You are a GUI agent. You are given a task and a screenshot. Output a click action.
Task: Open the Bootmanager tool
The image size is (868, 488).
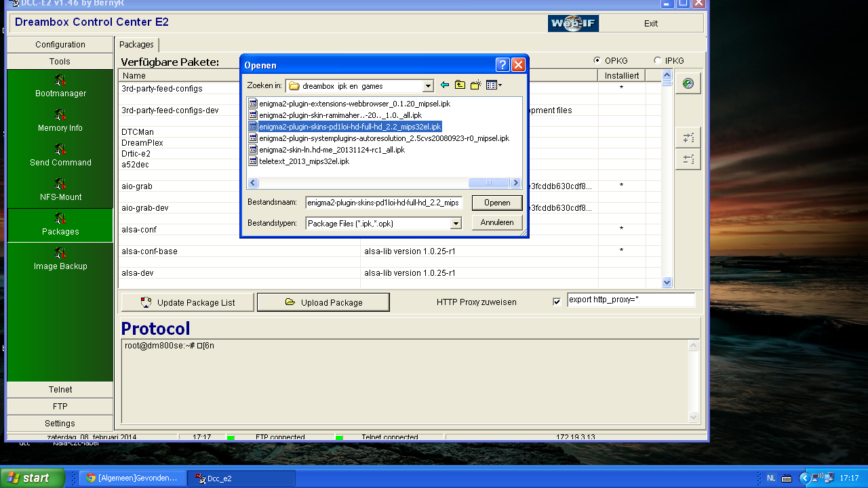pos(60,87)
